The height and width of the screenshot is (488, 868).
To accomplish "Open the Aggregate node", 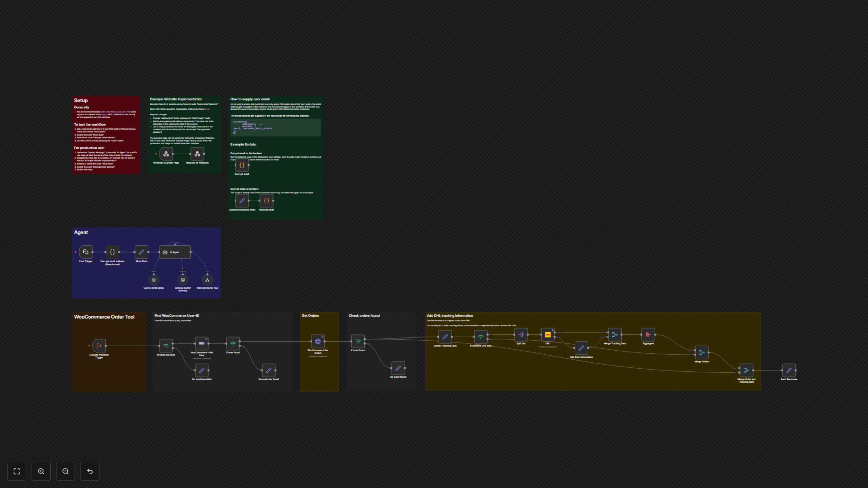I will [648, 334].
